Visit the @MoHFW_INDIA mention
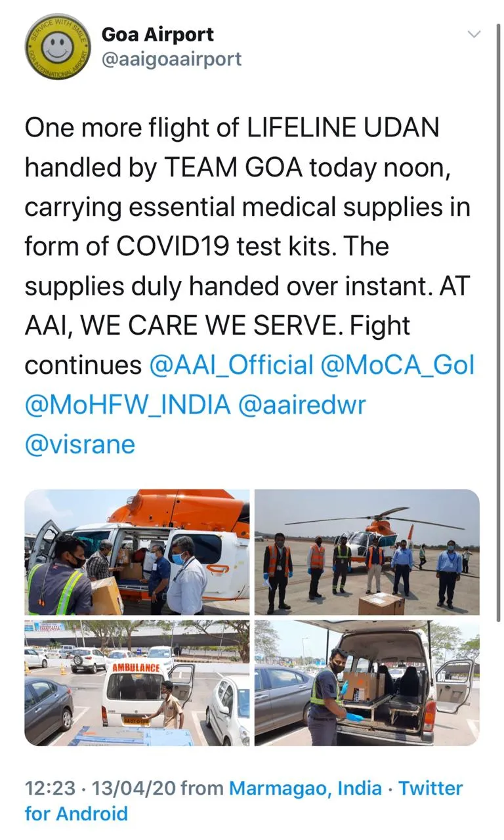 coord(128,405)
